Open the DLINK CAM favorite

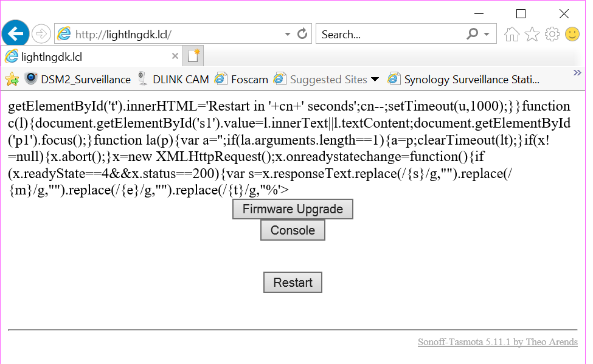coord(174,80)
